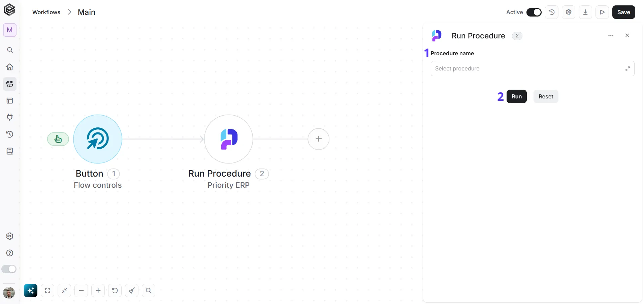This screenshot has height=304, width=644.
Task: Save the workflow
Action: coord(623,12)
